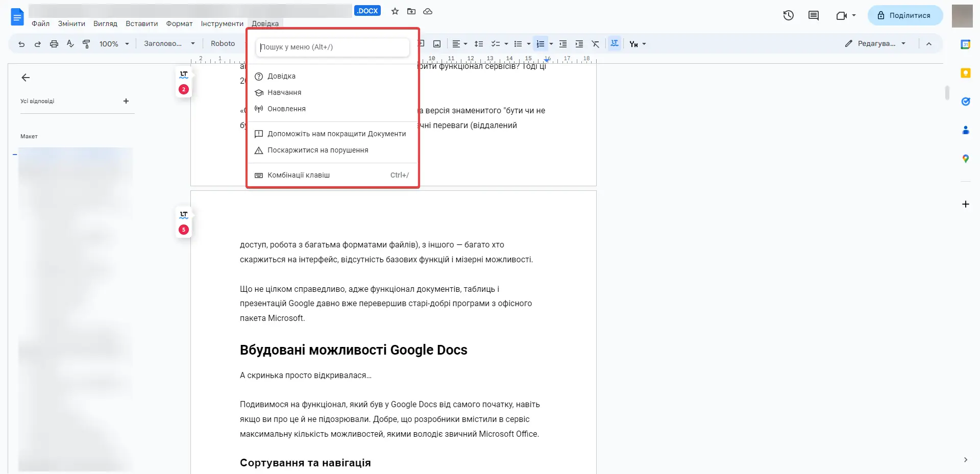Open the editing mode dropdown
Viewport: 980px width, 474px height.
(x=875, y=44)
